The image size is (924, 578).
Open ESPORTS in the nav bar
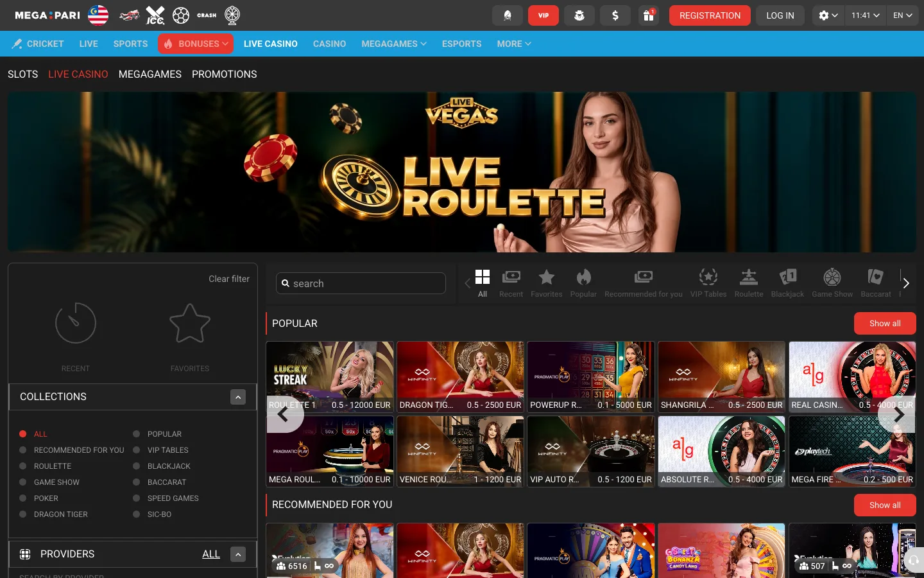(x=461, y=44)
